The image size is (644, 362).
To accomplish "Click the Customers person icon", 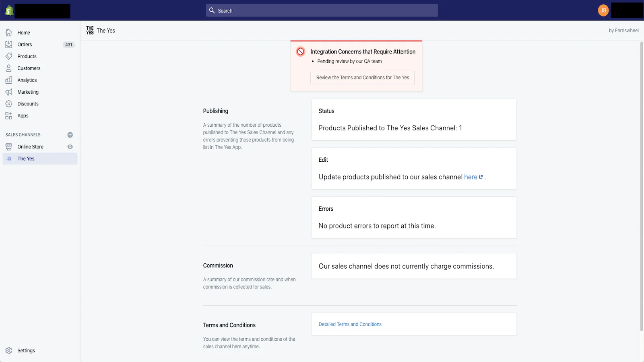I will pyautogui.click(x=9, y=68).
